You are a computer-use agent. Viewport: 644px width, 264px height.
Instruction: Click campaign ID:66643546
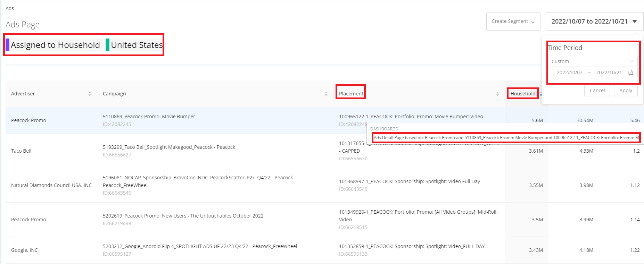point(117,193)
